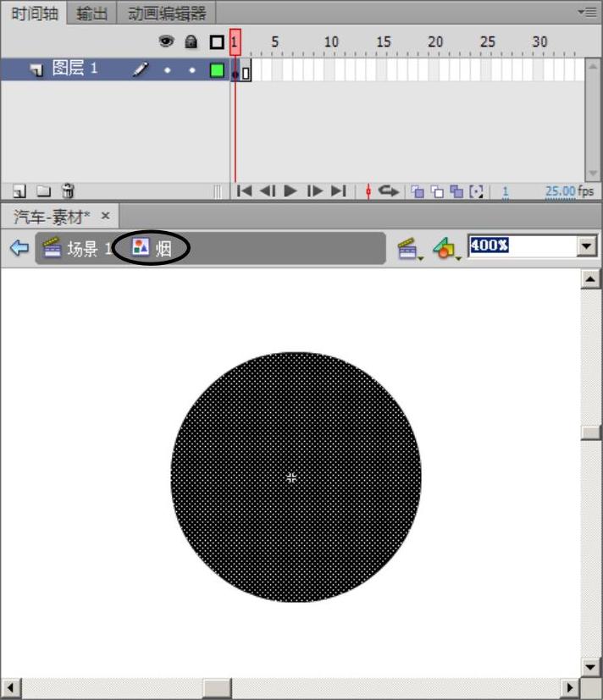Click green outline color swatch of 图层 1
The width and height of the screenshot is (603, 700).
point(217,70)
